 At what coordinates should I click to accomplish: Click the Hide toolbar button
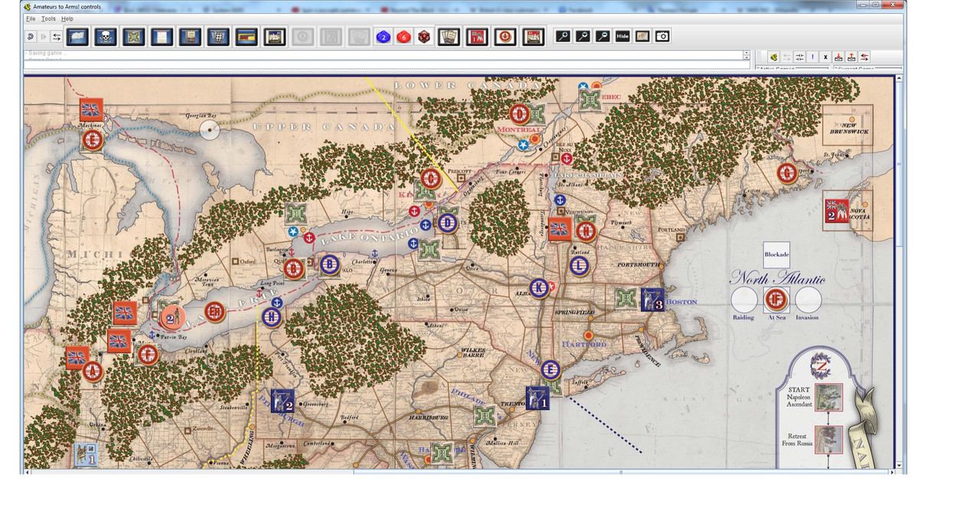(x=622, y=36)
